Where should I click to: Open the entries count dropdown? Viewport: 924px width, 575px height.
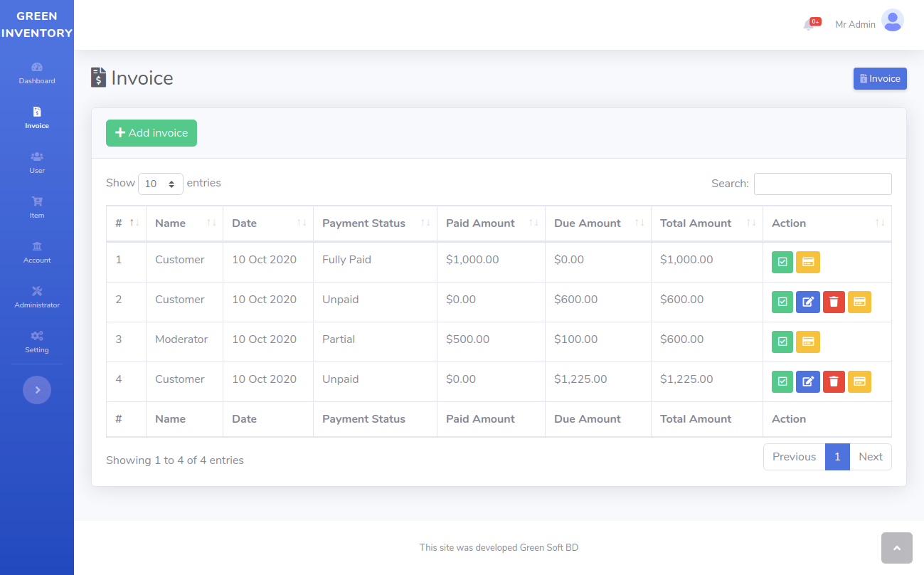pos(161,183)
